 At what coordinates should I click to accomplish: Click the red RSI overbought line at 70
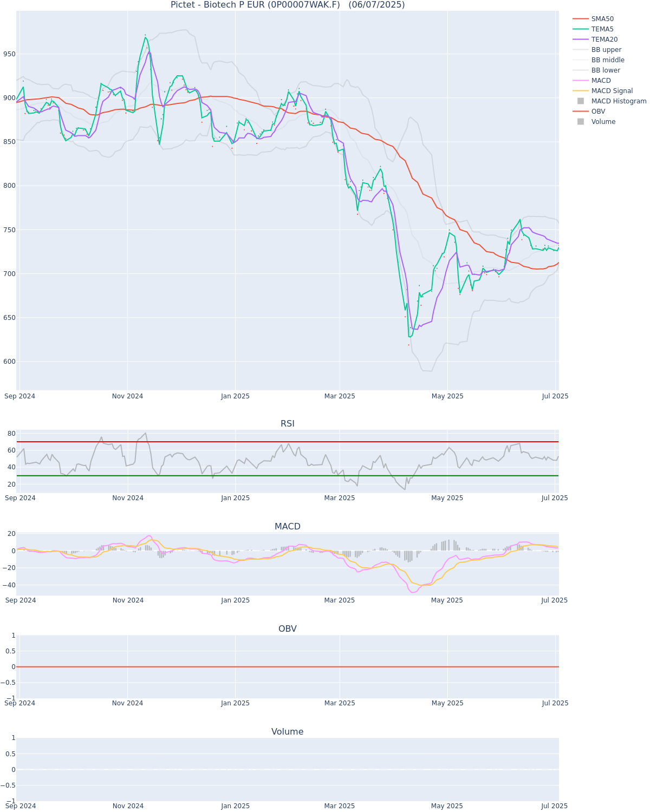tap(288, 442)
